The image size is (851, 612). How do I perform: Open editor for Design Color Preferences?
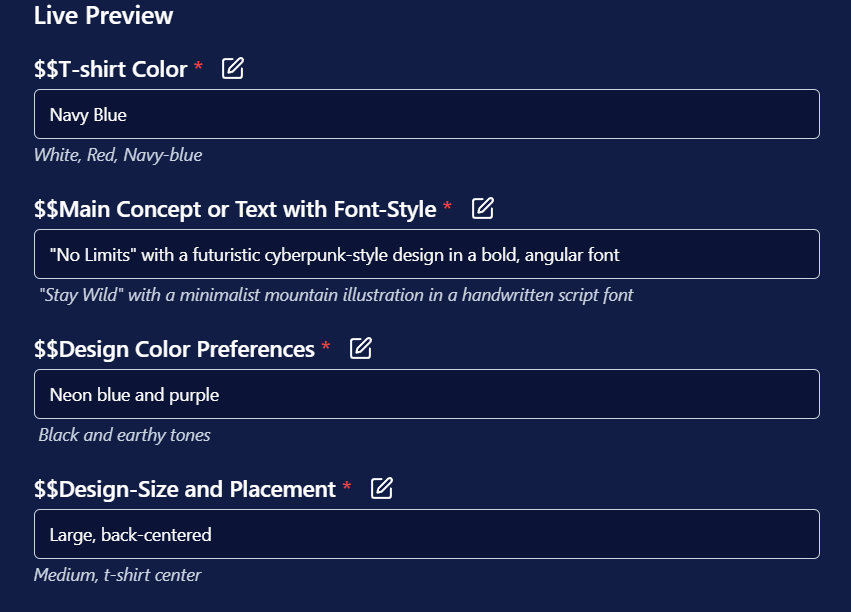pyautogui.click(x=361, y=348)
